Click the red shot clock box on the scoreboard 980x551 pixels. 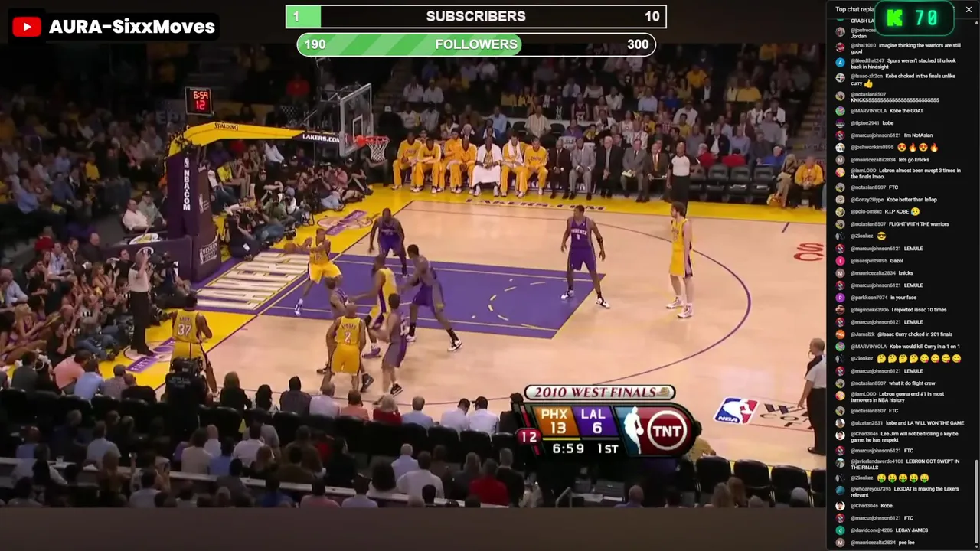coord(528,437)
